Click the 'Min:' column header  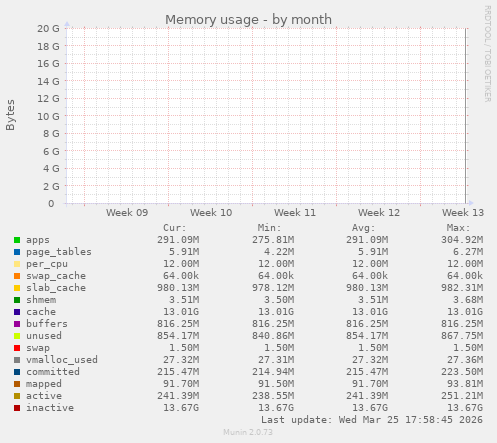[269, 228]
